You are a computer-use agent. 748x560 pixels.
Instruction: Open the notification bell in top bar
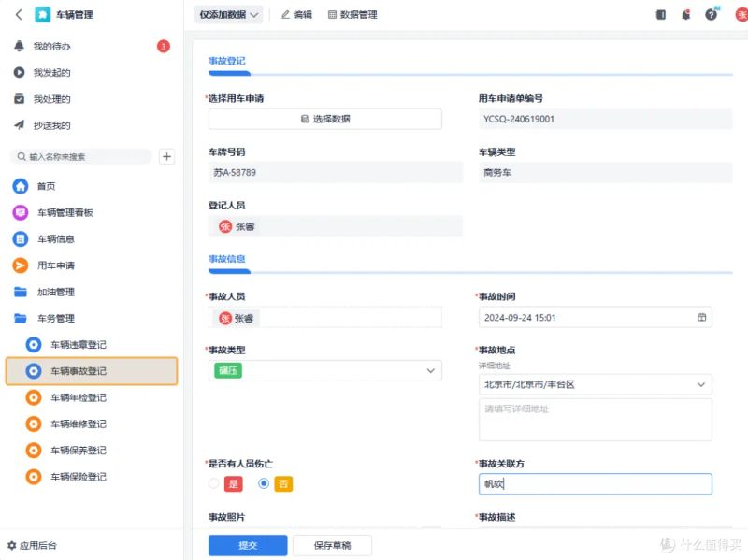[686, 15]
